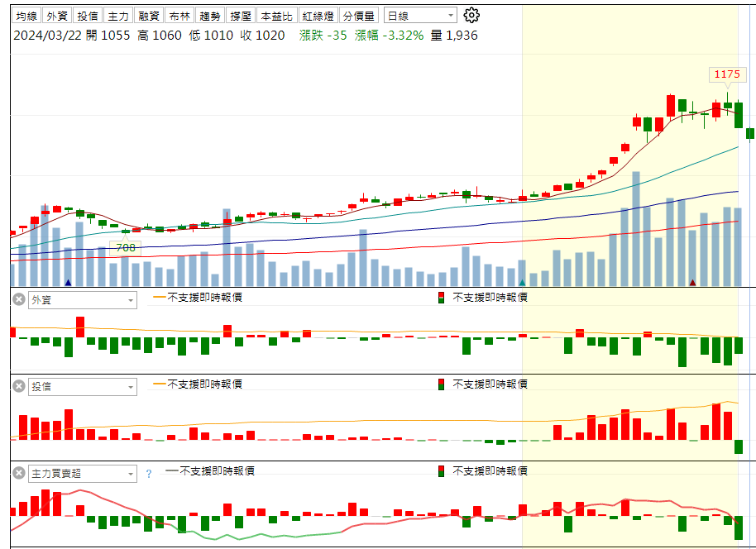Click the dark blue triangle marker on the volume axis
This screenshot has width=756, height=549.
click(x=68, y=283)
